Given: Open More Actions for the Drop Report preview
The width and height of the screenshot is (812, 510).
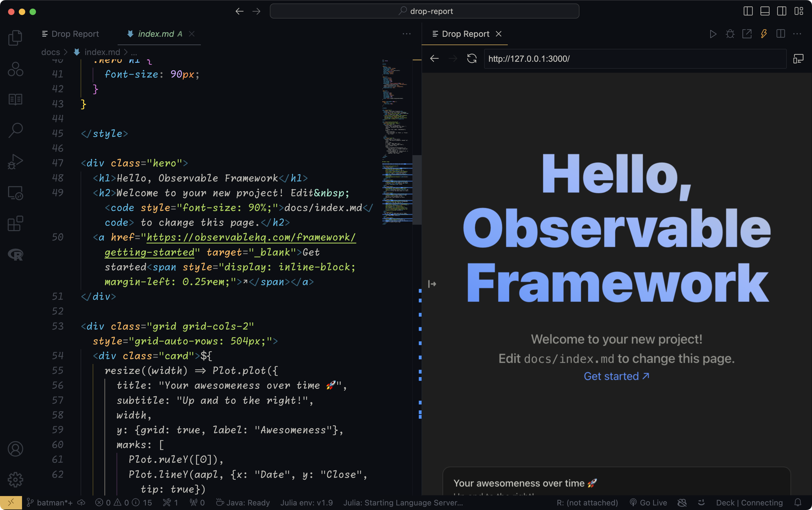Looking at the screenshot, I should tap(797, 34).
